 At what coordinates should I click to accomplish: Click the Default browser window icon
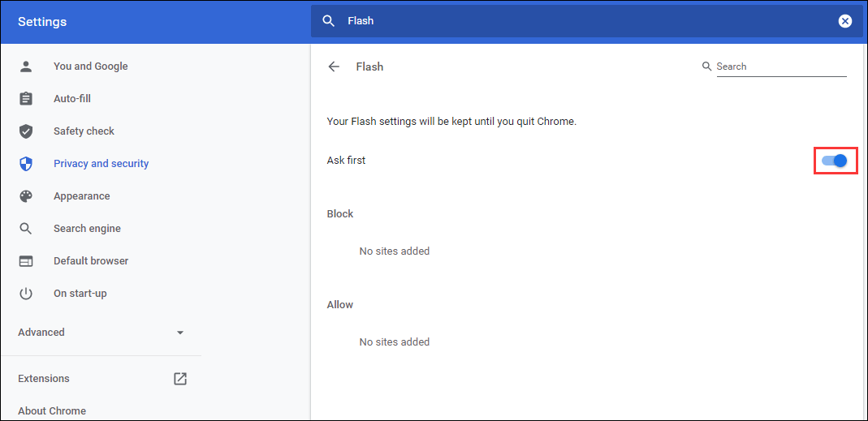click(x=26, y=261)
